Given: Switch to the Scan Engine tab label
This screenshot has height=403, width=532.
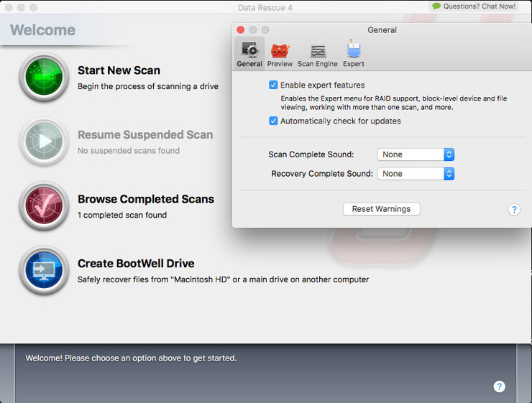Looking at the screenshot, I should tap(318, 64).
